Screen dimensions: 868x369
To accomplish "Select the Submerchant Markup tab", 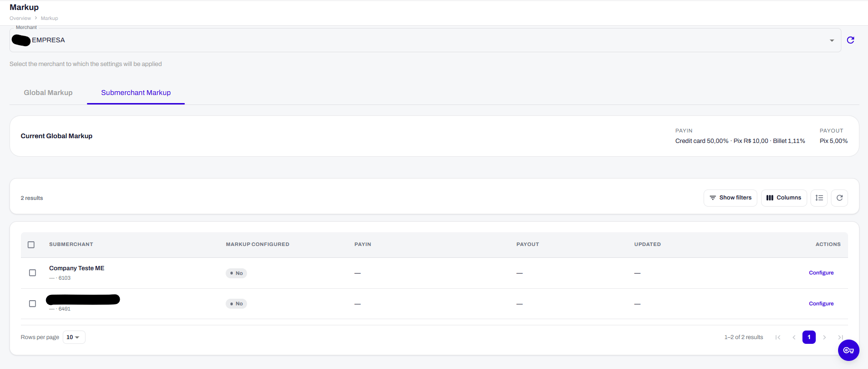I will (136, 93).
